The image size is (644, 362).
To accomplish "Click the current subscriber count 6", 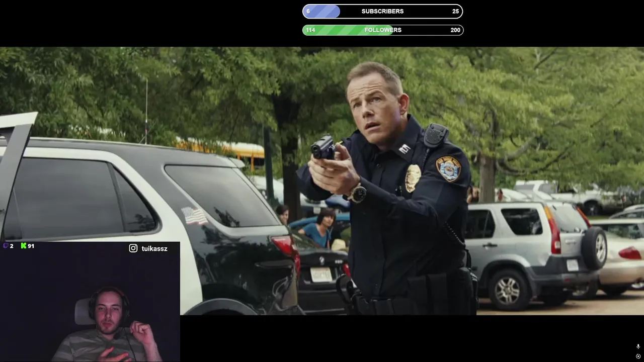I will pyautogui.click(x=308, y=11).
